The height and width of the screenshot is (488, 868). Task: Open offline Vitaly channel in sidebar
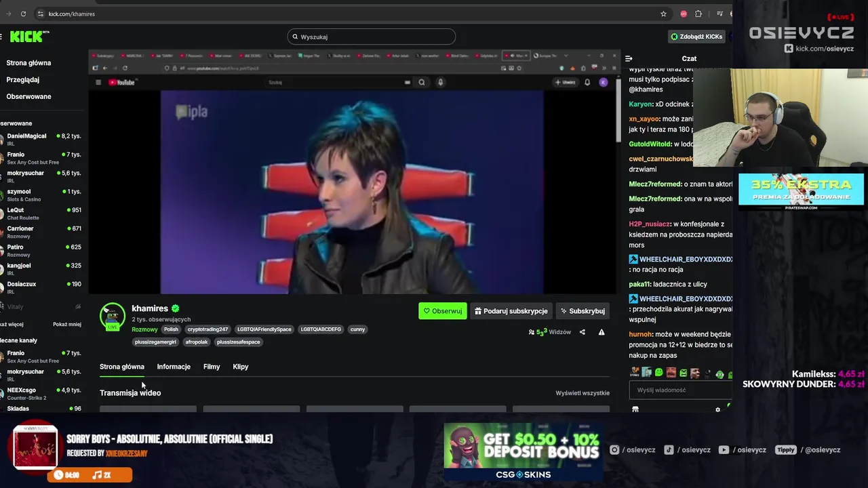coord(41,307)
